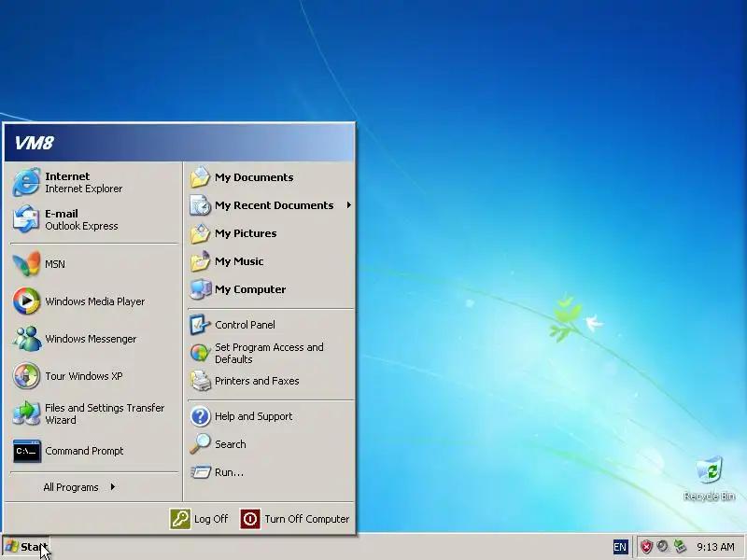
Task: Click the red Turn Off Computer icon
Action: 250,519
